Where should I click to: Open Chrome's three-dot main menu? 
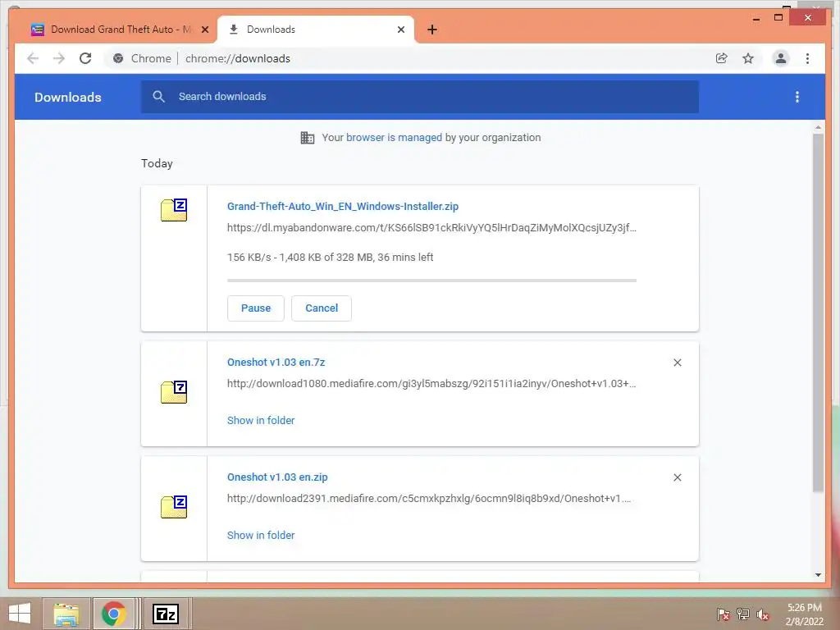click(807, 58)
